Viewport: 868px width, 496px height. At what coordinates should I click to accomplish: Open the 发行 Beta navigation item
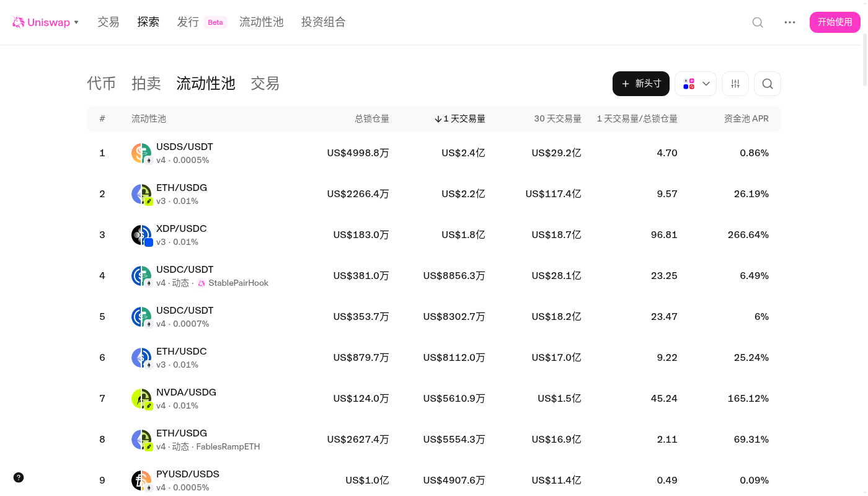(x=201, y=22)
